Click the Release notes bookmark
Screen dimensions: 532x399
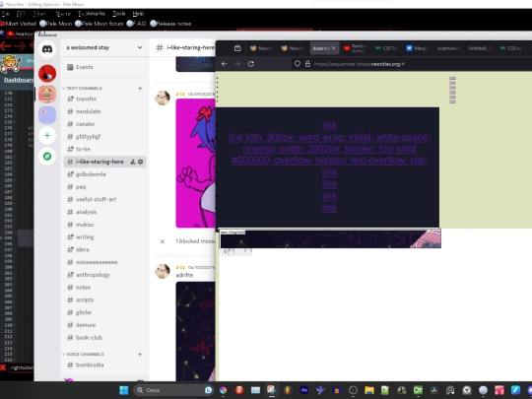point(170,24)
